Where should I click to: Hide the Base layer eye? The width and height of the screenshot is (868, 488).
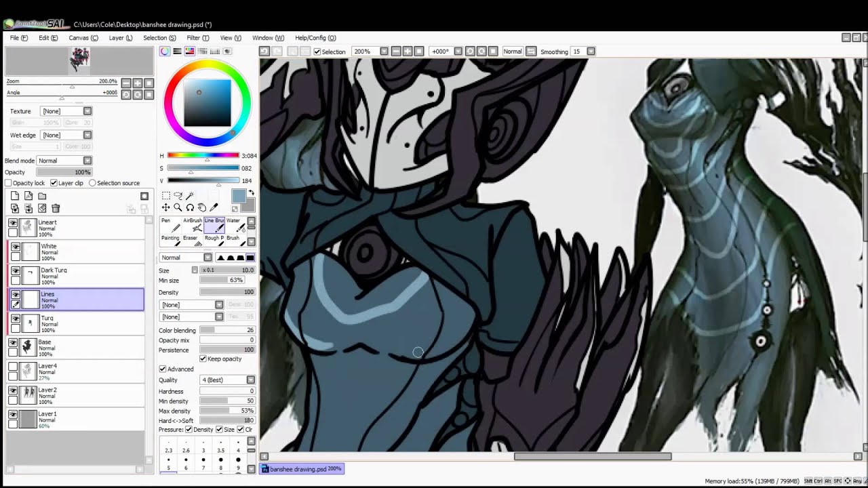(x=13, y=343)
